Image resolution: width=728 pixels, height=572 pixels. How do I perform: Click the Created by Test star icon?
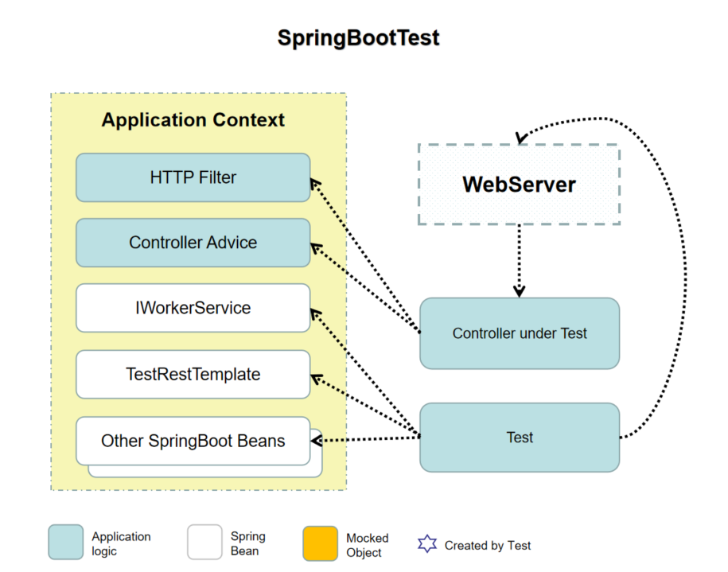(x=427, y=544)
